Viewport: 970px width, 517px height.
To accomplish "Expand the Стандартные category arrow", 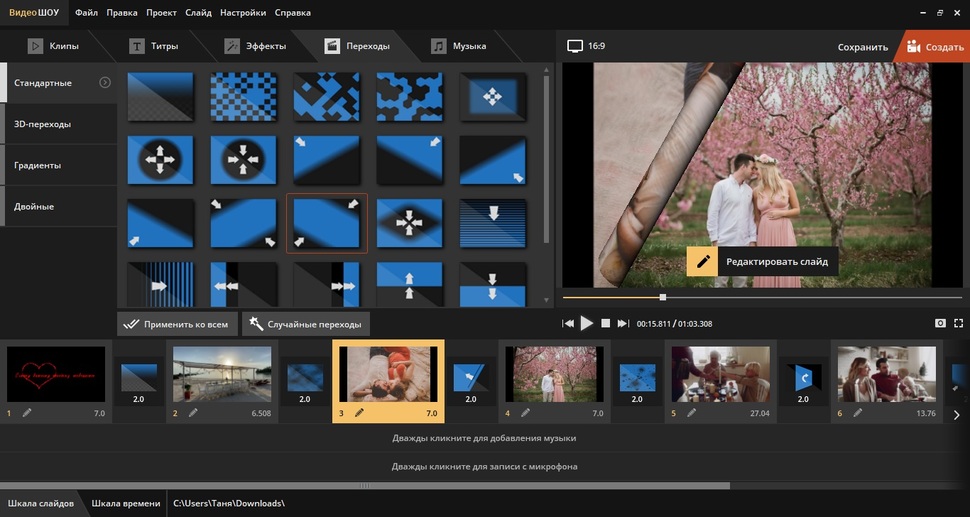I will (105, 82).
